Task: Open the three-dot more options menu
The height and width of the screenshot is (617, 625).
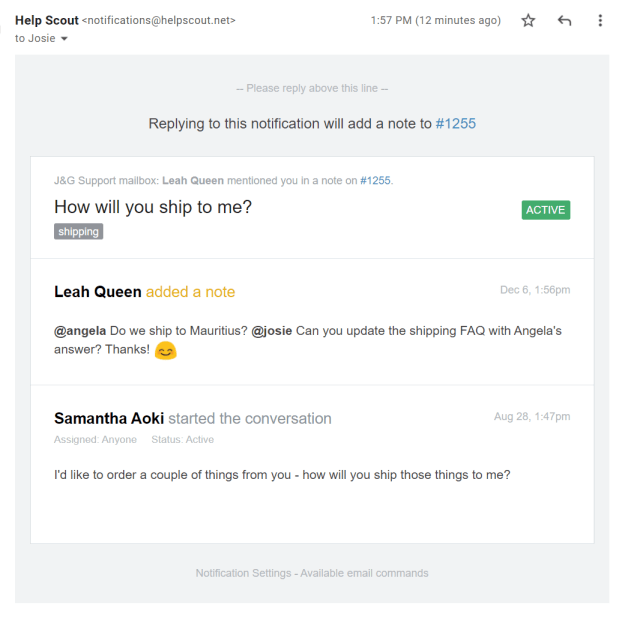Action: tap(599, 21)
